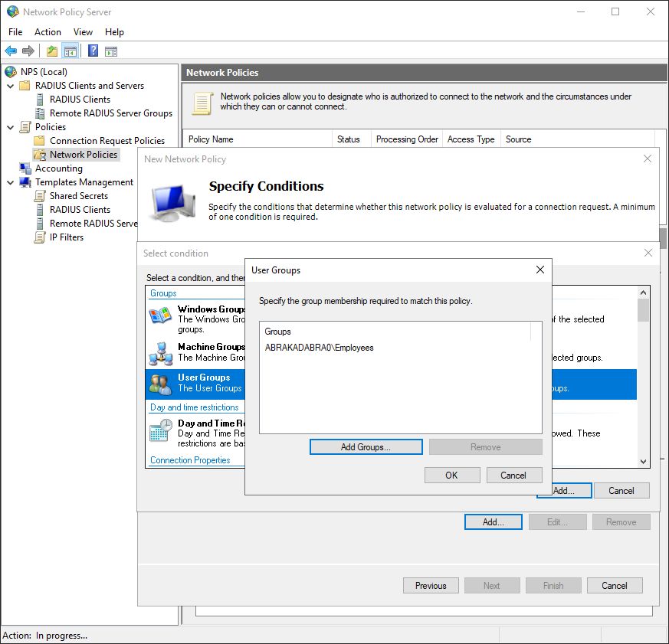Click Add Groups... in User Groups dialog
The image size is (669, 644).
[x=366, y=447]
